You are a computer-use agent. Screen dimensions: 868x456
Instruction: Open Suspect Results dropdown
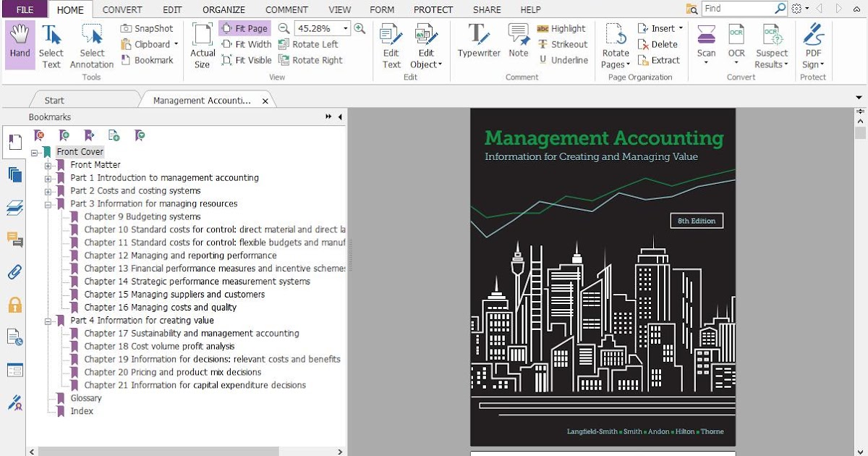click(x=772, y=46)
